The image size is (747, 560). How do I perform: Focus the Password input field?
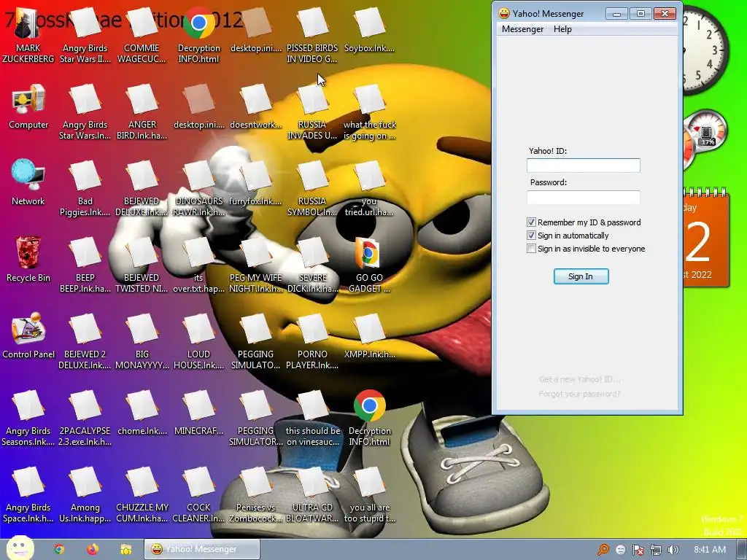tap(583, 197)
